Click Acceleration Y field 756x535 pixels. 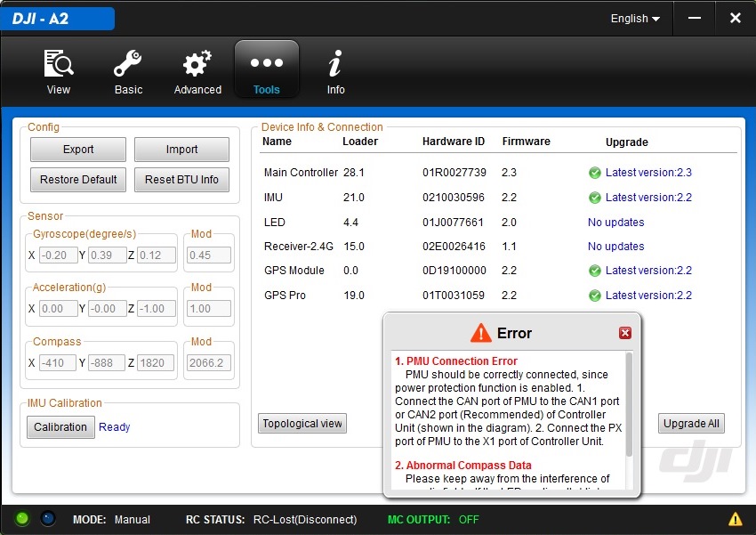(x=107, y=308)
